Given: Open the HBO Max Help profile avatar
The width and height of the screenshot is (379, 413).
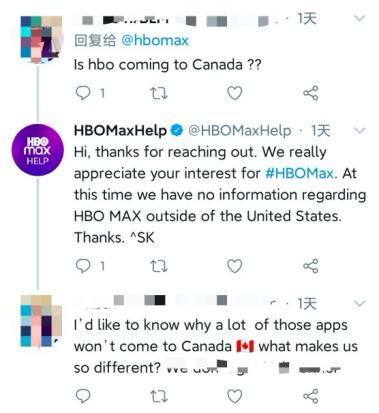Looking at the screenshot, I should 37,150.
